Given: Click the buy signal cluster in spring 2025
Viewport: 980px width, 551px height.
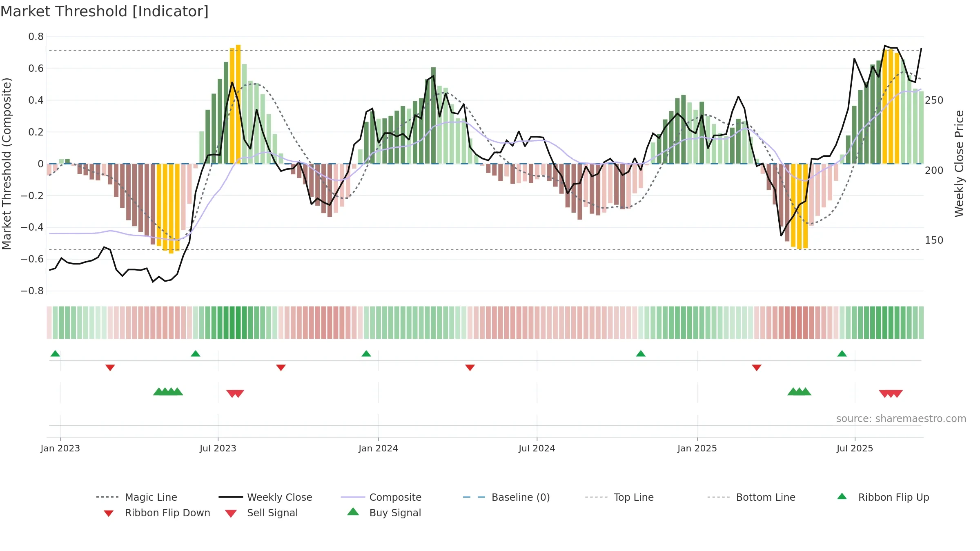Looking at the screenshot, I should click(799, 391).
